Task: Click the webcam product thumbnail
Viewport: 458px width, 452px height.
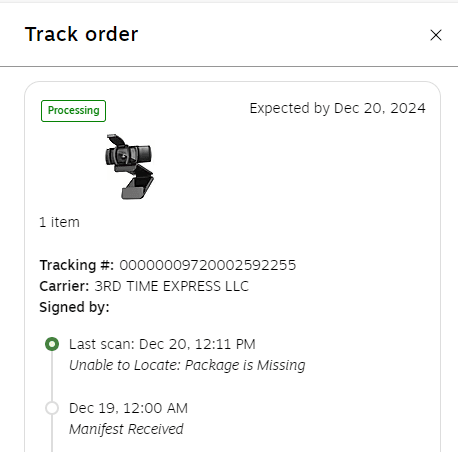Action: pyautogui.click(x=129, y=166)
